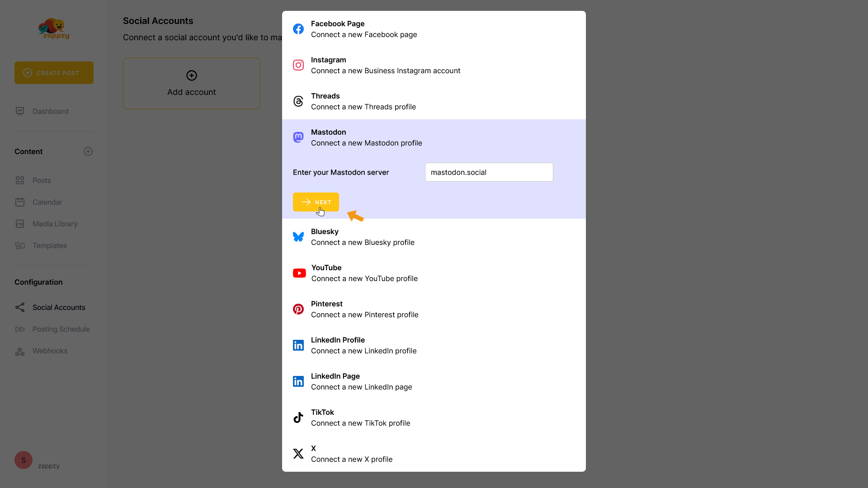Click the Dashboard chart icon

pyautogui.click(x=20, y=111)
